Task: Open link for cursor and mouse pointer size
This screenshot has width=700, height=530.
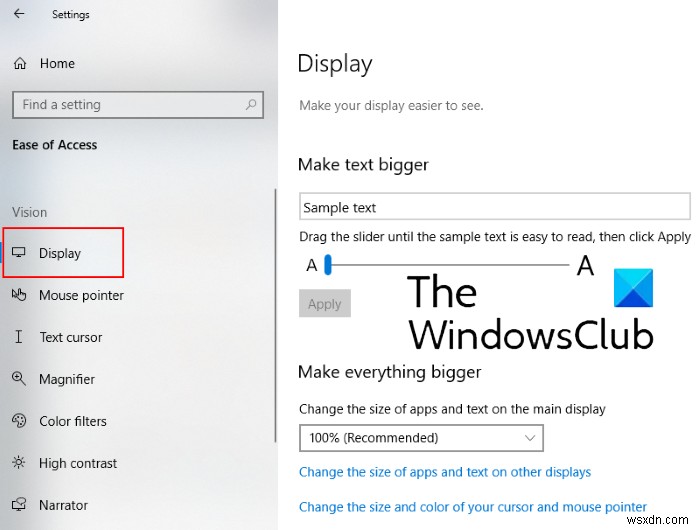Action: pyautogui.click(x=473, y=507)
